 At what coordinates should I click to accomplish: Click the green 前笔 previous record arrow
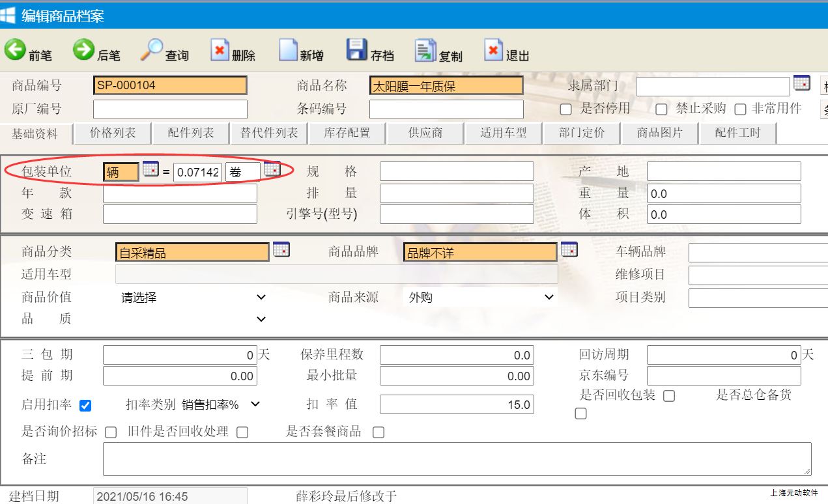(15, 50)
